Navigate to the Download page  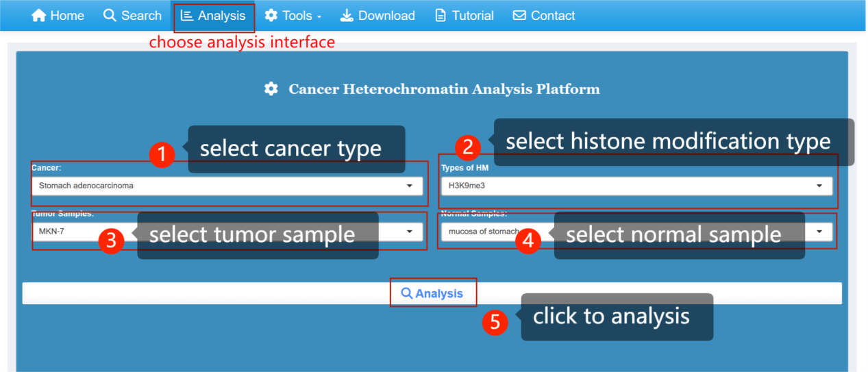point(386,15)
